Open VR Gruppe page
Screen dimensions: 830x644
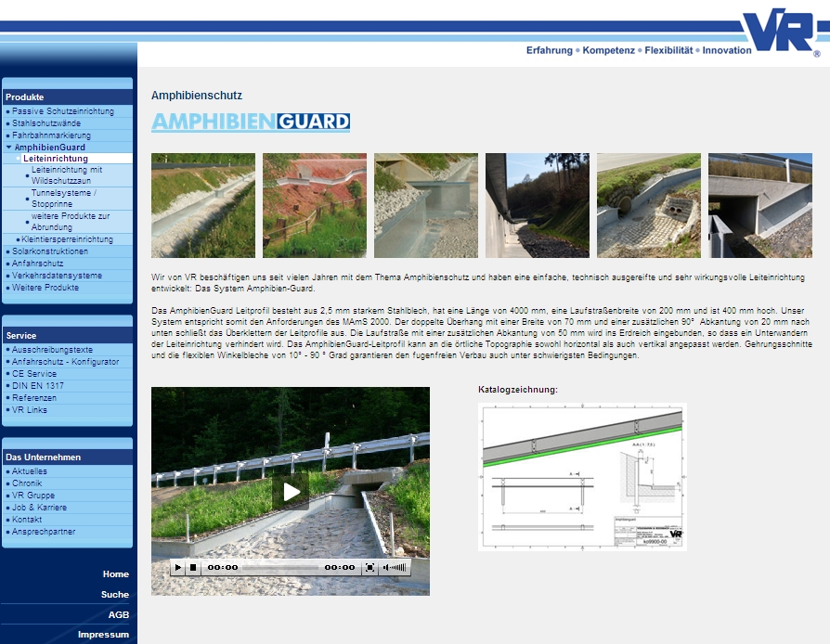[33, 496]
